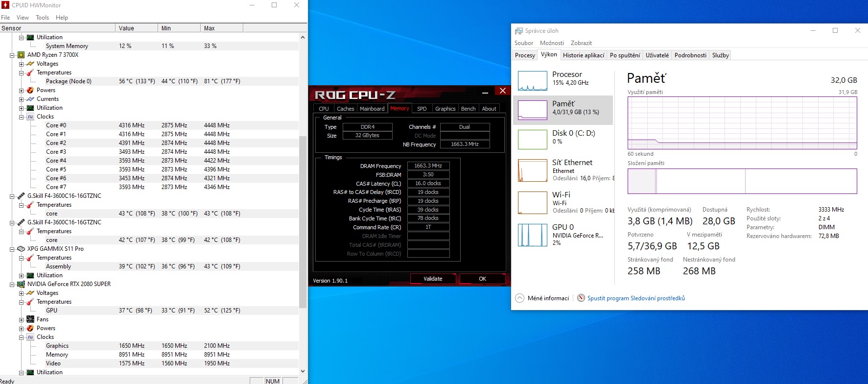Click the Resource Monitor icon in Task Manager
Image resolution: width=868 pixels, height=384 pixels.
point(581,298)
